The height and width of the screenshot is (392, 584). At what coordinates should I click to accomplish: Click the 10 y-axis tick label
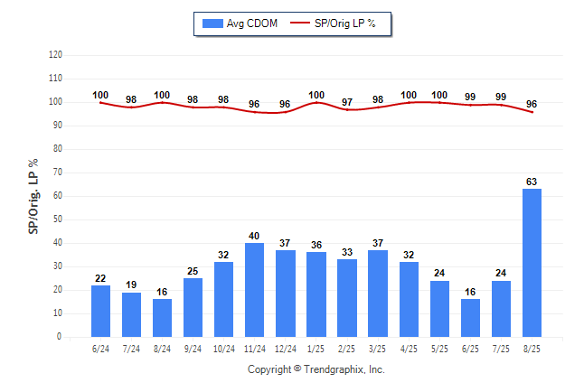pos(58,313)
